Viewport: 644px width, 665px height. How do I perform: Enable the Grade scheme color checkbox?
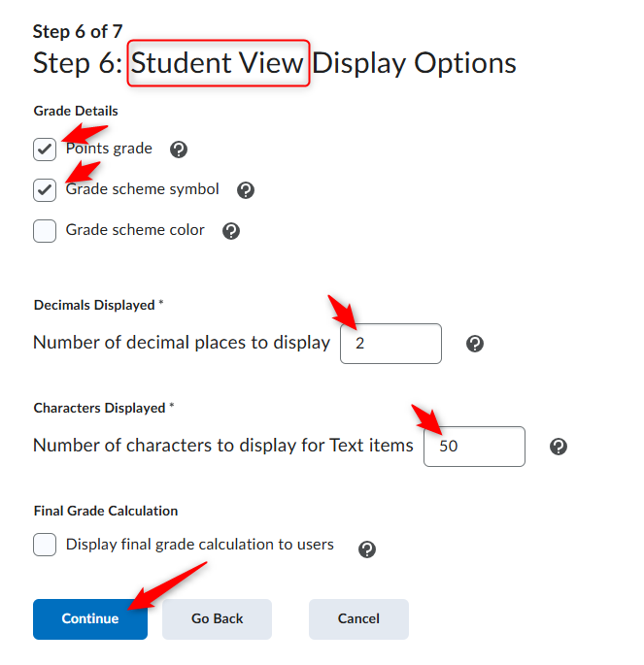coord(45,231)
